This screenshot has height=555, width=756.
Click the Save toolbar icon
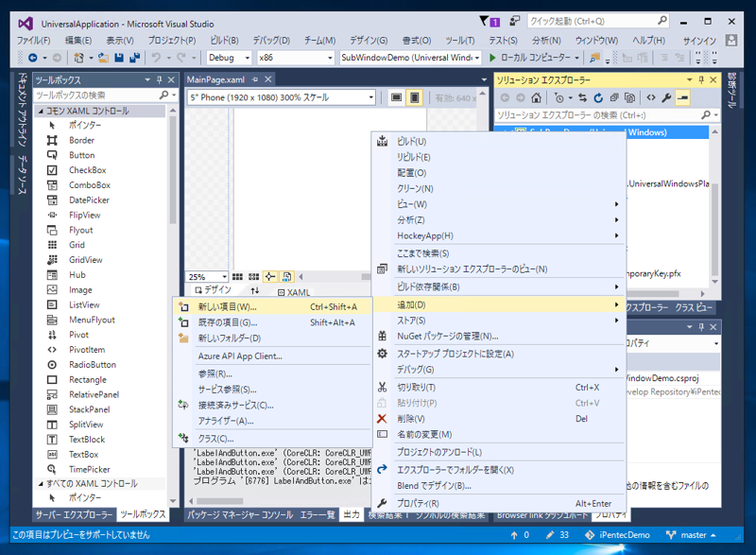pyautogui.click(x=119, y=58)
